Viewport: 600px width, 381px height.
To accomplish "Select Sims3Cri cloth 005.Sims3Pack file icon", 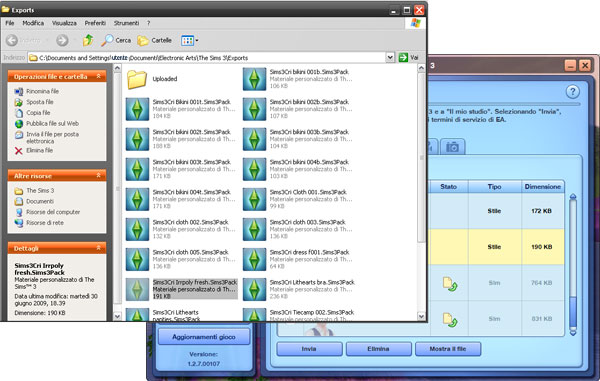I will click(137, 259).
